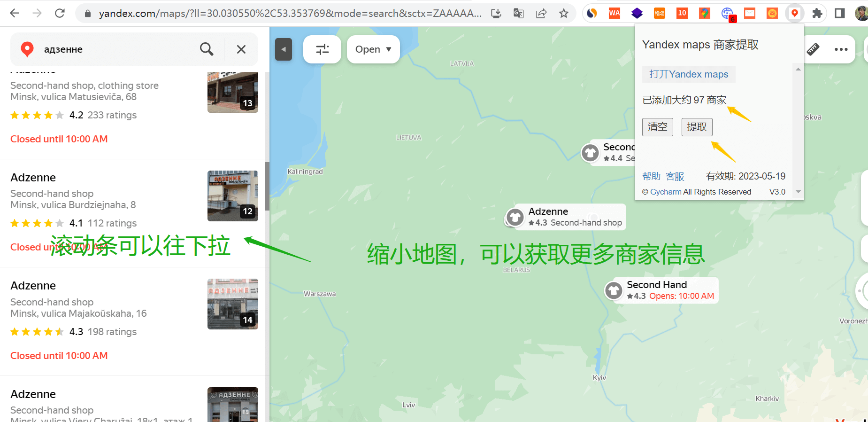868x422 pixels.
Task: Click the Kyiv map label
Action: (x=599, y=378)
